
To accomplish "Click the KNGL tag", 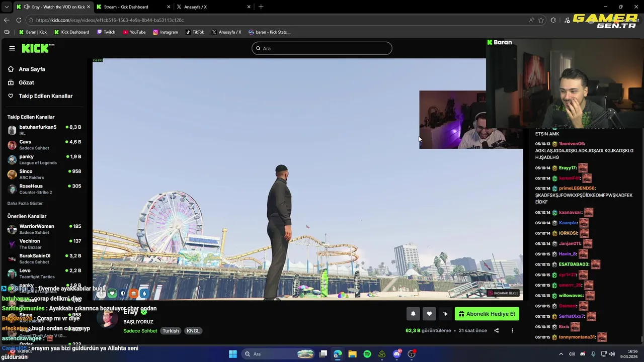I will (193, 331).
